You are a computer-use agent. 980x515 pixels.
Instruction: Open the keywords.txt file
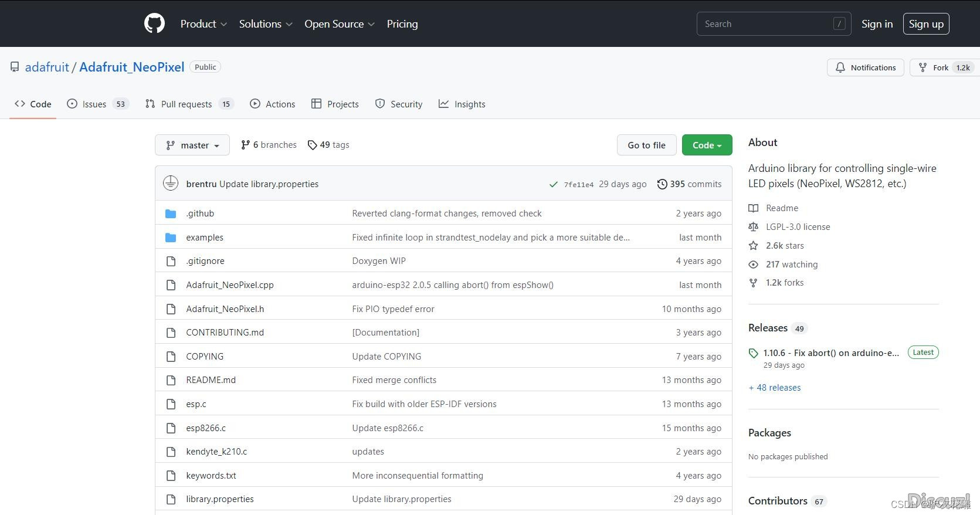(x=211, y=476)
